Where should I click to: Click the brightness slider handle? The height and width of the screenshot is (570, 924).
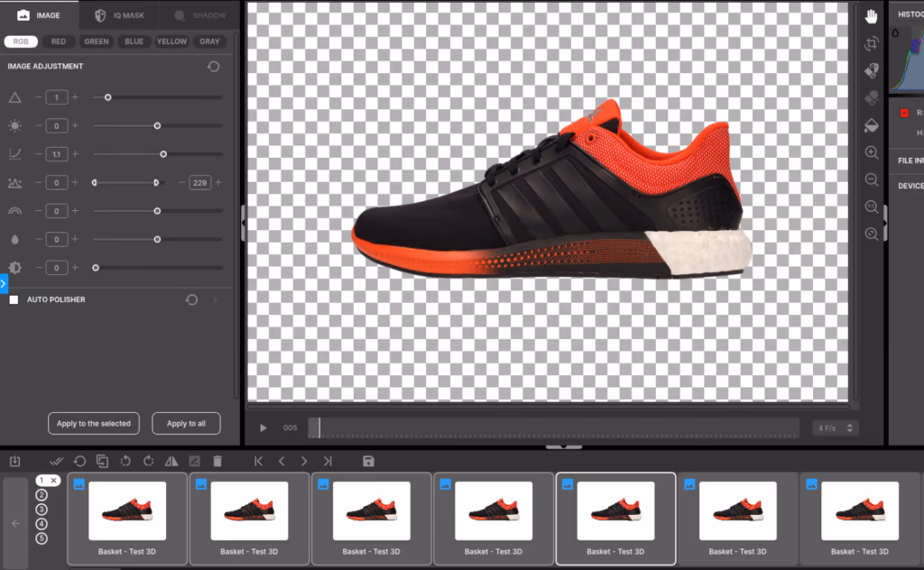coord(157,126)
